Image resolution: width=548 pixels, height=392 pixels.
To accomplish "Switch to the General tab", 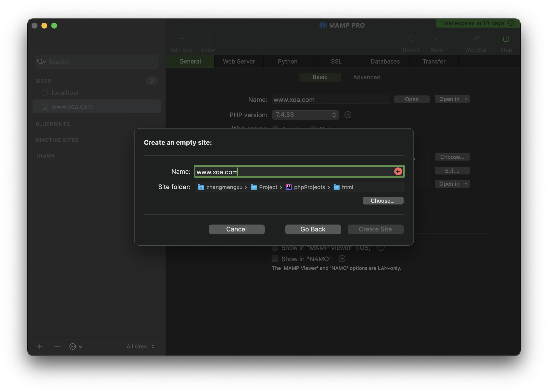I will click(190, 61).
